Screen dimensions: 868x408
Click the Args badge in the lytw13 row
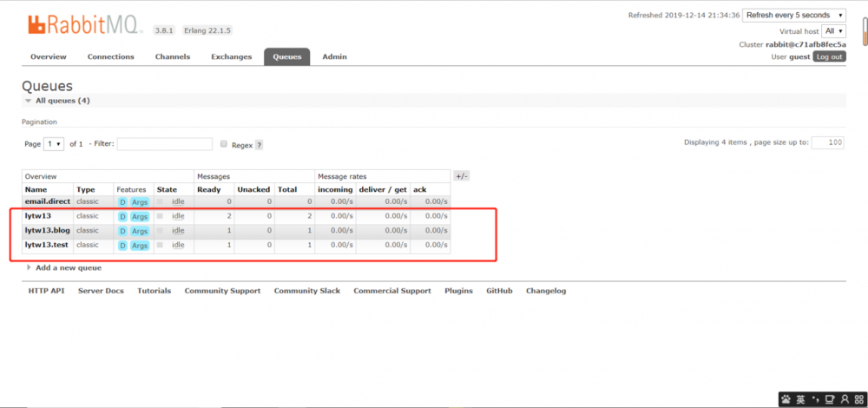coord(140,216)
